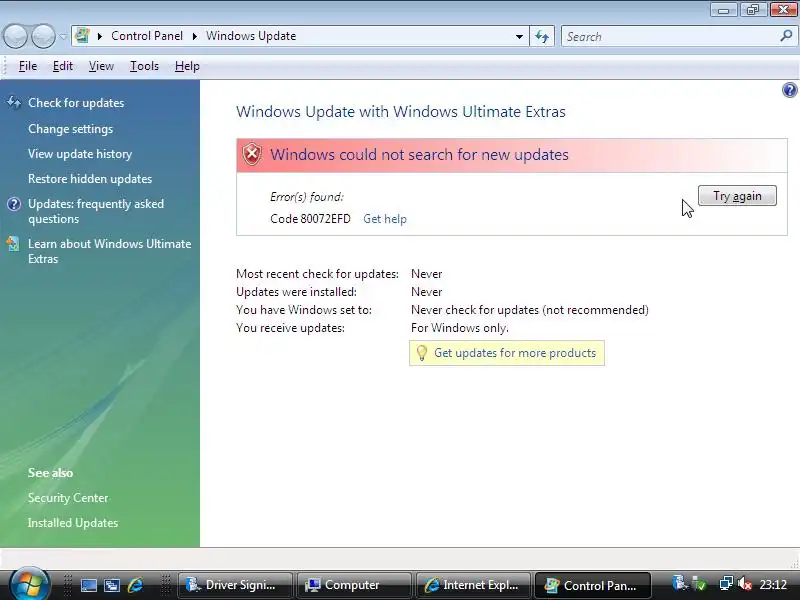Click Control Panel in the breadcrumb
This screenshot has width=800, height=600.
pos(147,36)
